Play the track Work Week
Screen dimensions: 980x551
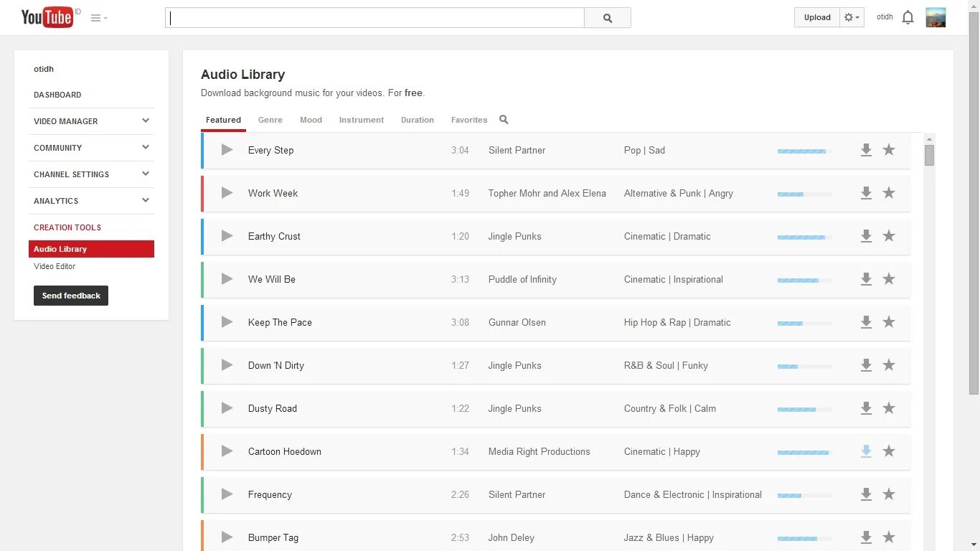tap(227, 192)
